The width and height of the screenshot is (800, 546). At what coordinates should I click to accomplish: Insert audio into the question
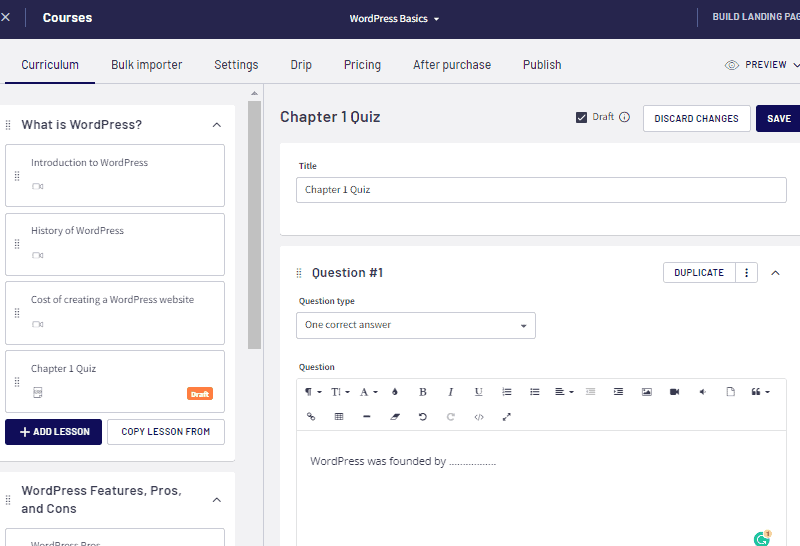coord(703,392)
